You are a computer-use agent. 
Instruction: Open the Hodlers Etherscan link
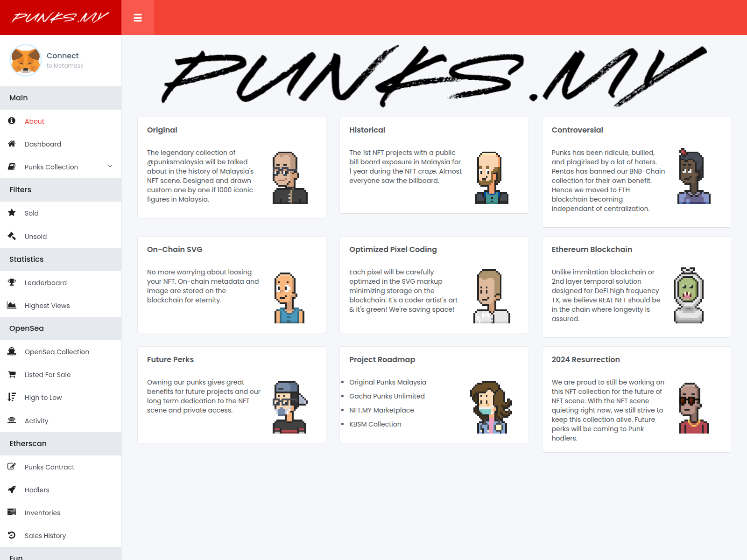61,490
